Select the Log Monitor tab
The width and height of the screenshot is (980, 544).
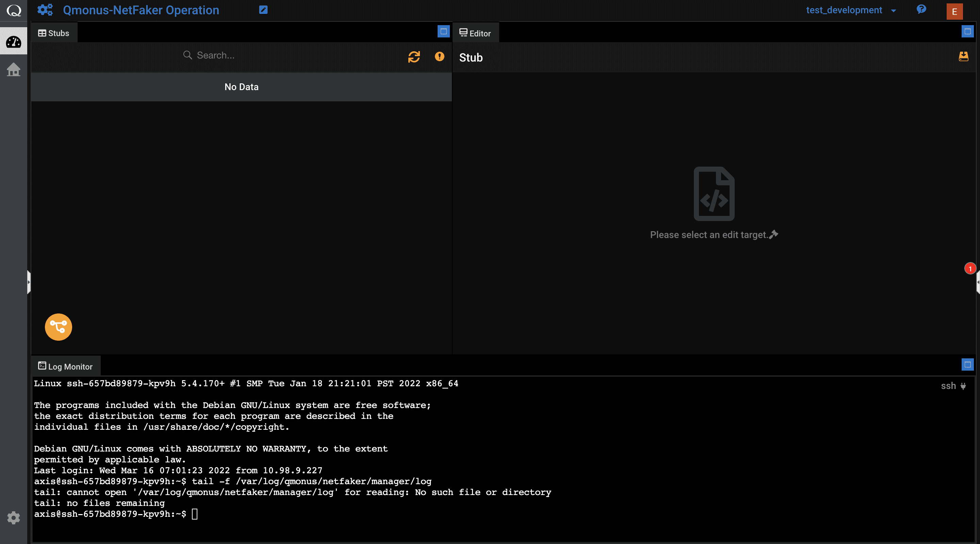coord(65,366)
